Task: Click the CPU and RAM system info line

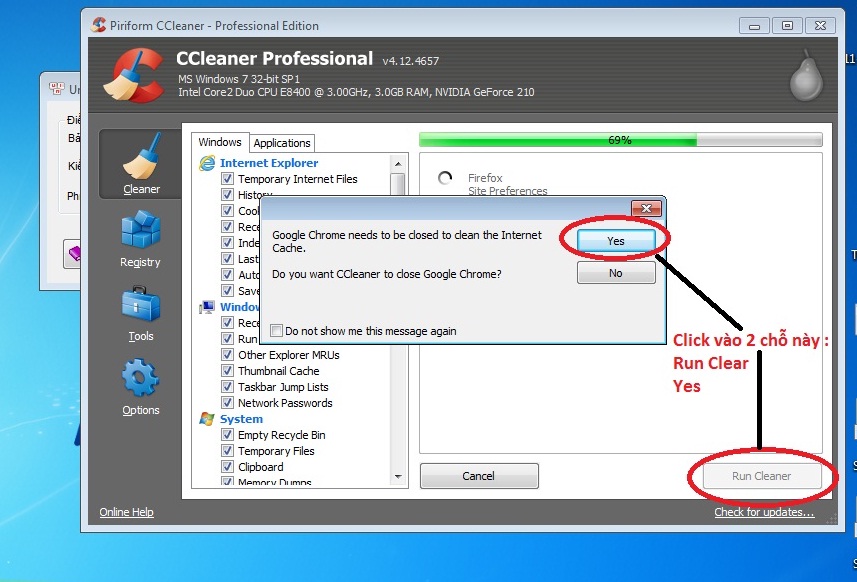Action: [356, 92]
